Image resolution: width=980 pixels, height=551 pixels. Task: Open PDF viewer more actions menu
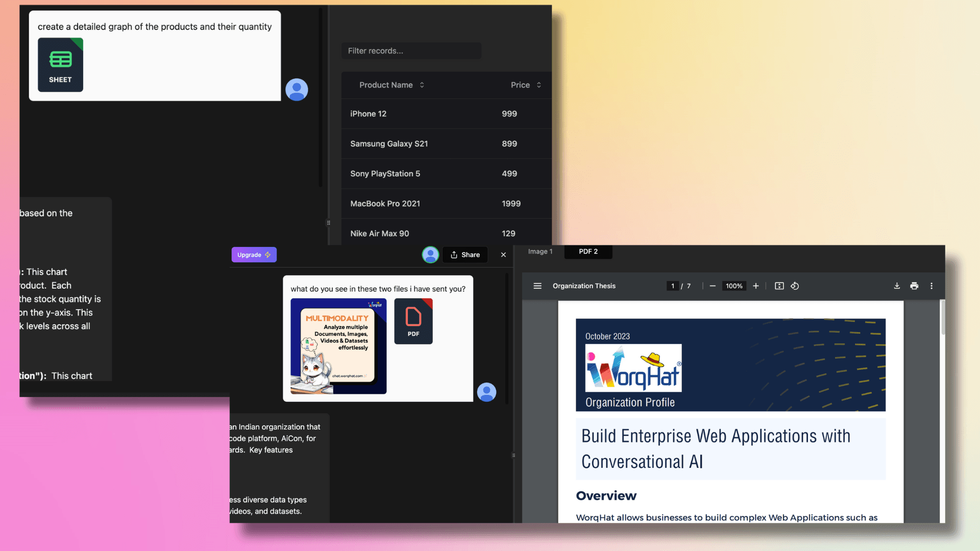[x=932, y=286]
